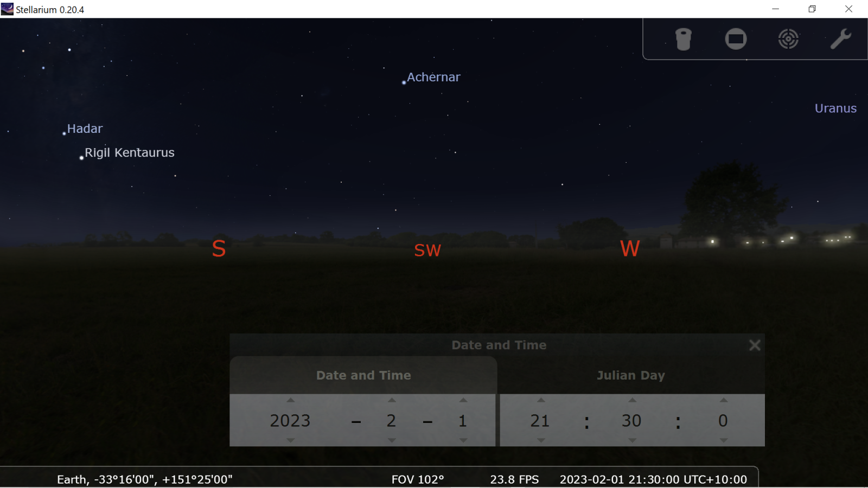Decrease the year with down arrow
Viewport: 868px width, 488px height.
pyautogui.click(x=291, y=440)
